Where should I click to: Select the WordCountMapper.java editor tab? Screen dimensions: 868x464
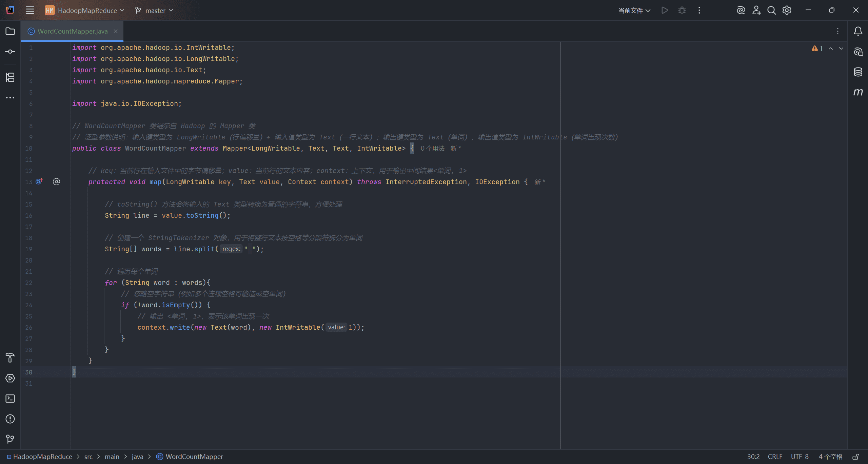[72, 31]
